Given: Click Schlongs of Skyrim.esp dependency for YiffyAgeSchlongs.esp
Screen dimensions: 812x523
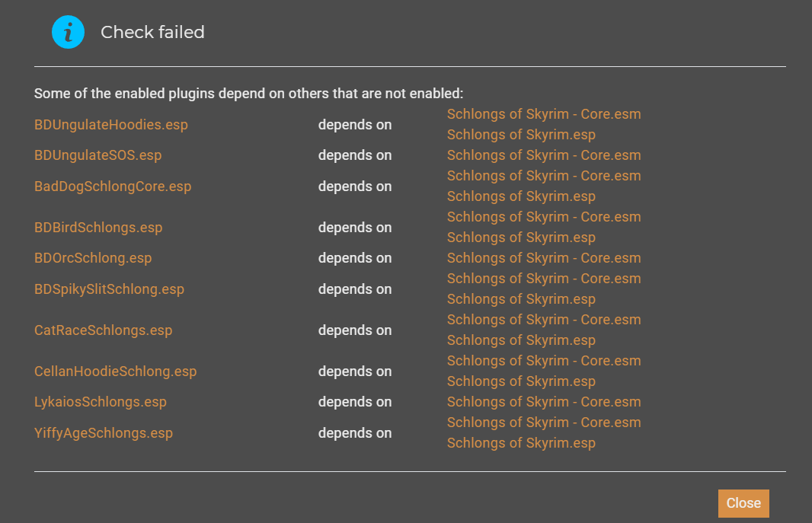Looking at the screenshot, I should 521,443.
